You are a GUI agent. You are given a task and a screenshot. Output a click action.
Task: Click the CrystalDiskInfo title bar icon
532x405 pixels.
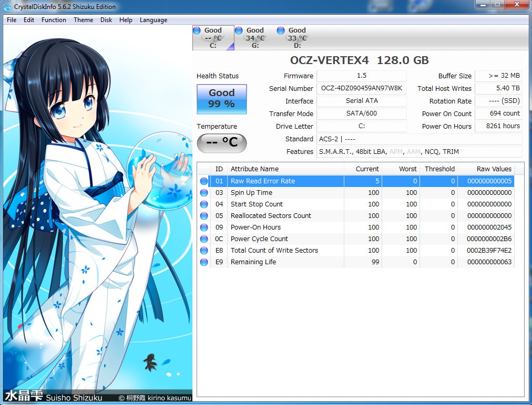(7, 7)
